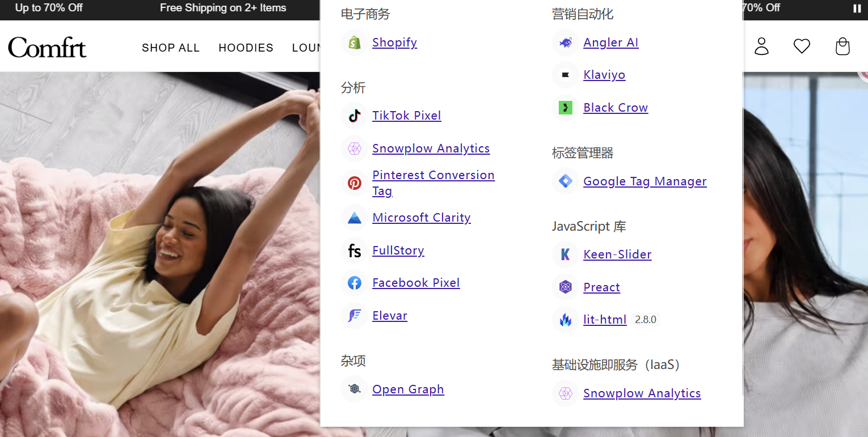Click the lit-html flame icon
This screenshot has height=437, width=868.
(566, 320)
